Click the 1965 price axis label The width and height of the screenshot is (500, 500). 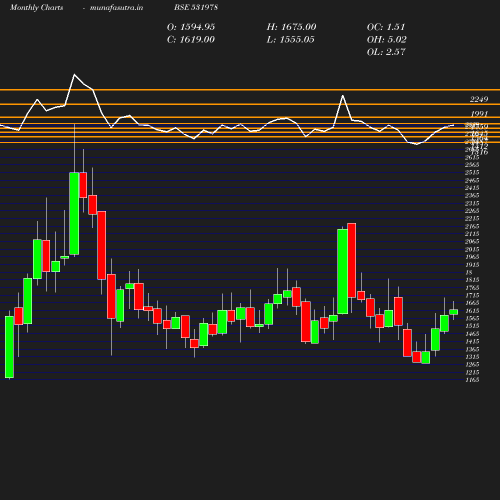click(x=472, y=257)
